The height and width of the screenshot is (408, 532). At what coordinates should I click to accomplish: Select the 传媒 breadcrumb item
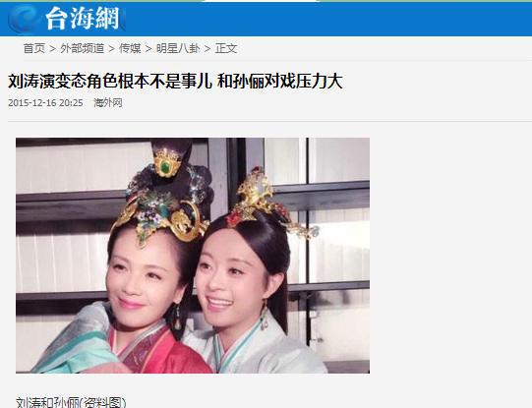(130, 48)
